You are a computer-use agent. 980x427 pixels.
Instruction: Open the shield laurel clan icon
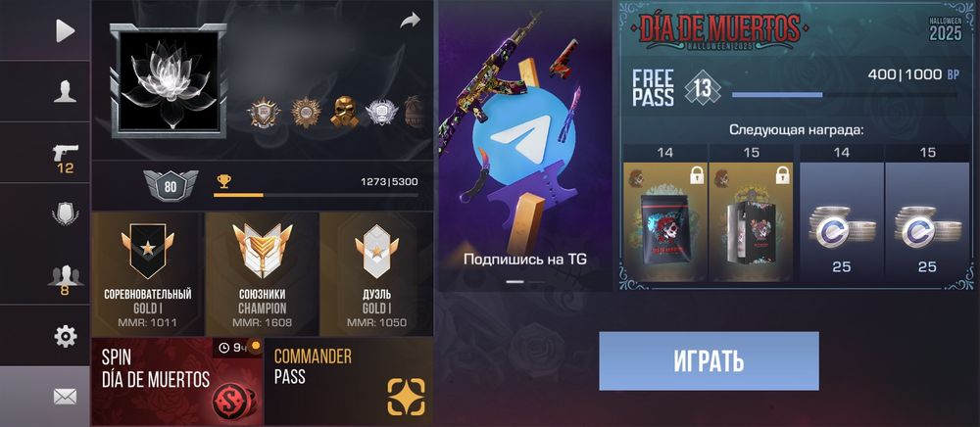click(65, 214)
